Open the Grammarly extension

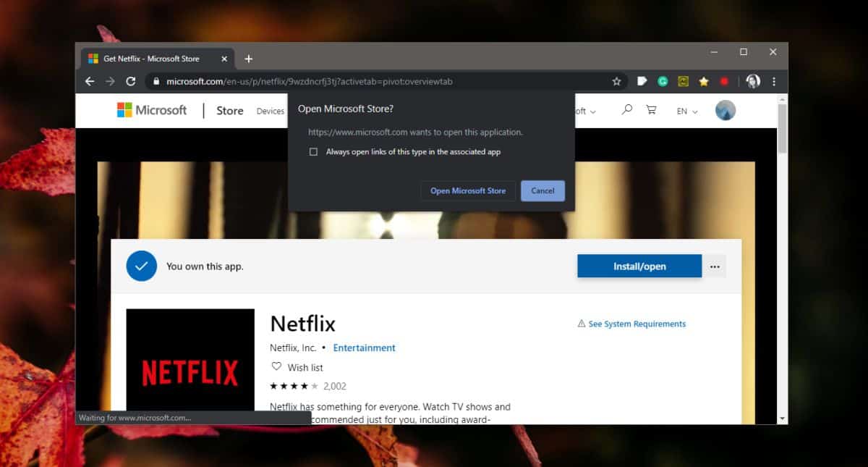[663, 82]
